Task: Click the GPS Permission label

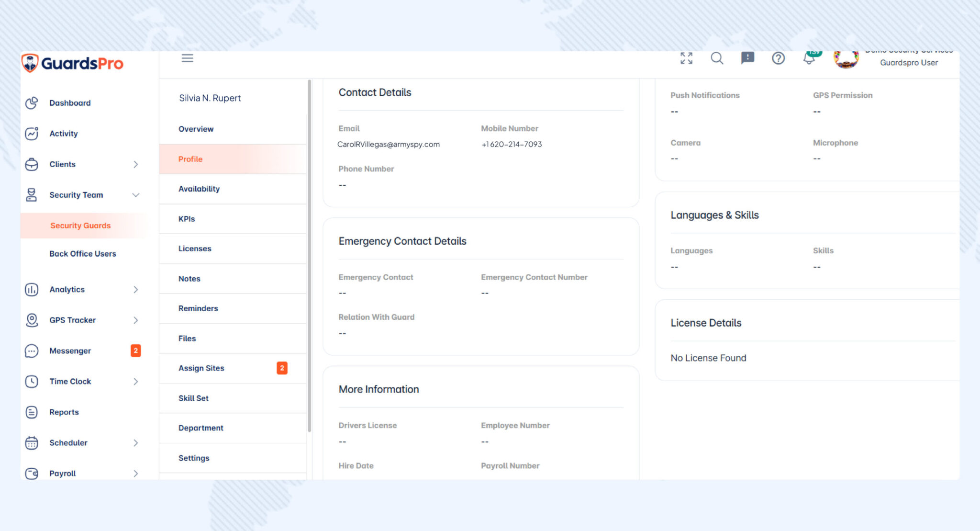Action: tap(843, 95)
